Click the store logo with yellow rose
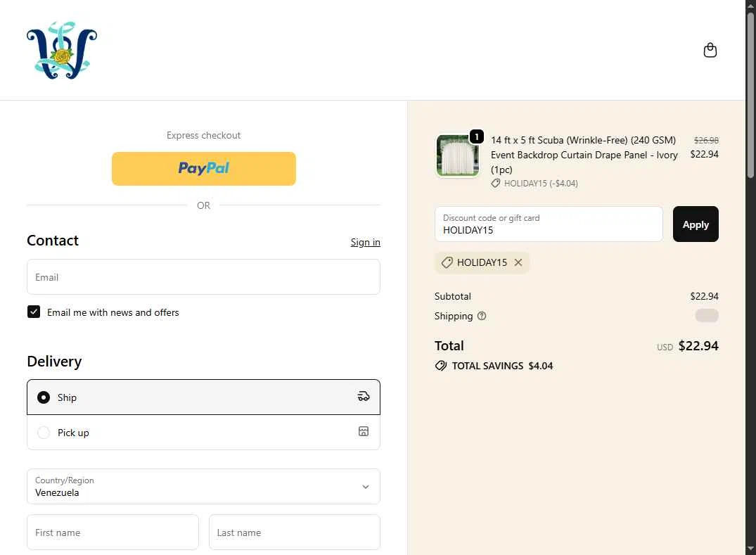The height and width of the screenshot is (555, 756). tap(62, 50)
